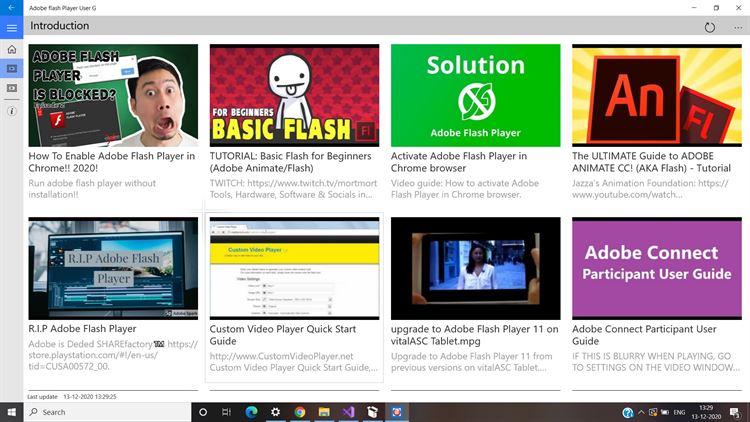Open the Adobe Animate An/Fl thumbnail
Viewport: 750px width, 422px height.
[657, 95]
